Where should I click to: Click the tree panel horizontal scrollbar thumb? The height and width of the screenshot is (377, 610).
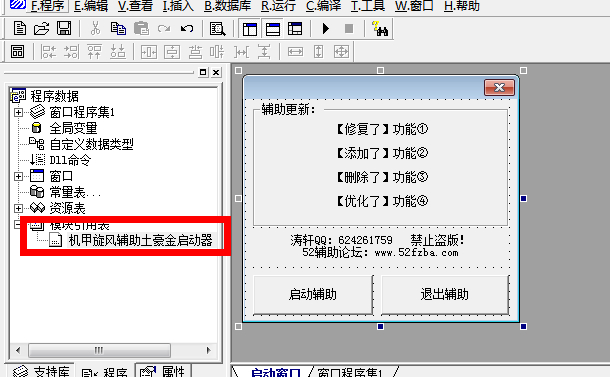click(99, 350)
